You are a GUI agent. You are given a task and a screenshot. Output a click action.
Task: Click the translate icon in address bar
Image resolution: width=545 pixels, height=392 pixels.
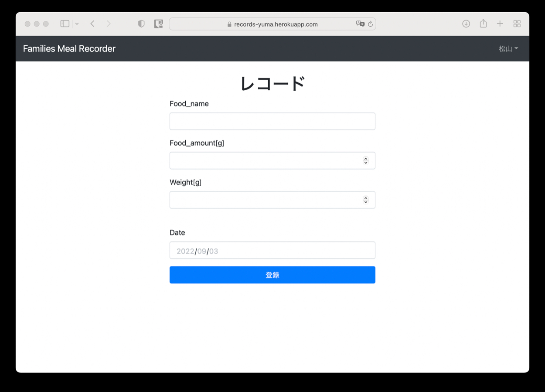point(360,24)
